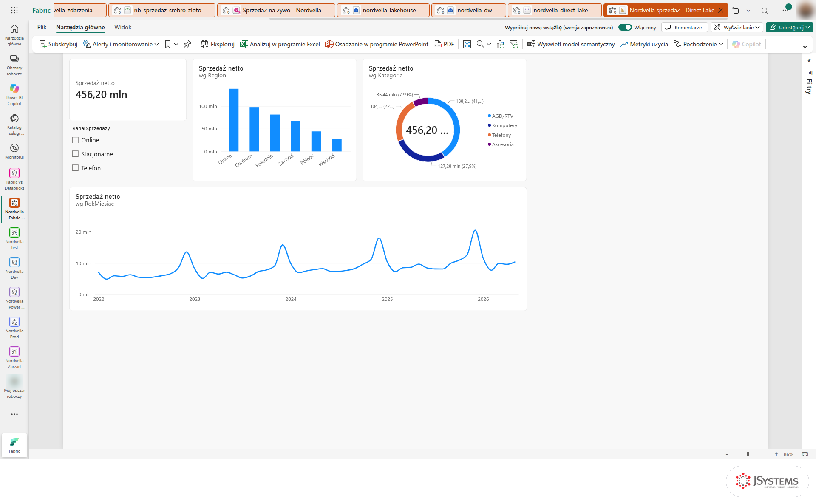
Task: Click Subskrybuj button
Action: [x=58, y=44]
